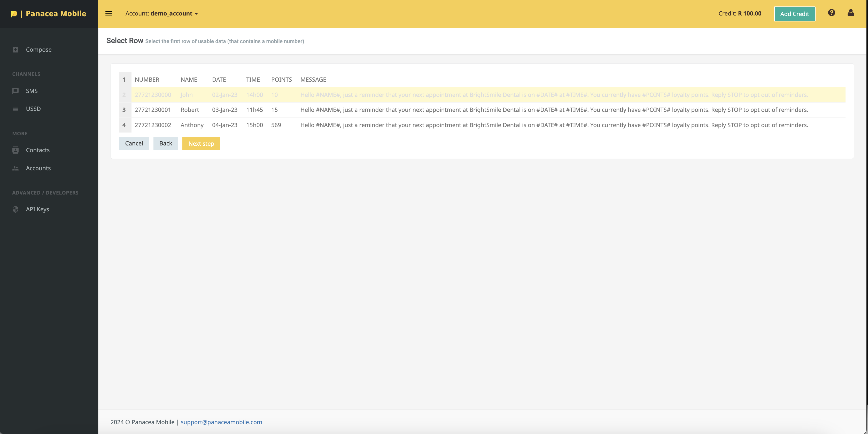
Task: Open the Accounts menu item
Action: pyautogui.click(x=38, y=168)
